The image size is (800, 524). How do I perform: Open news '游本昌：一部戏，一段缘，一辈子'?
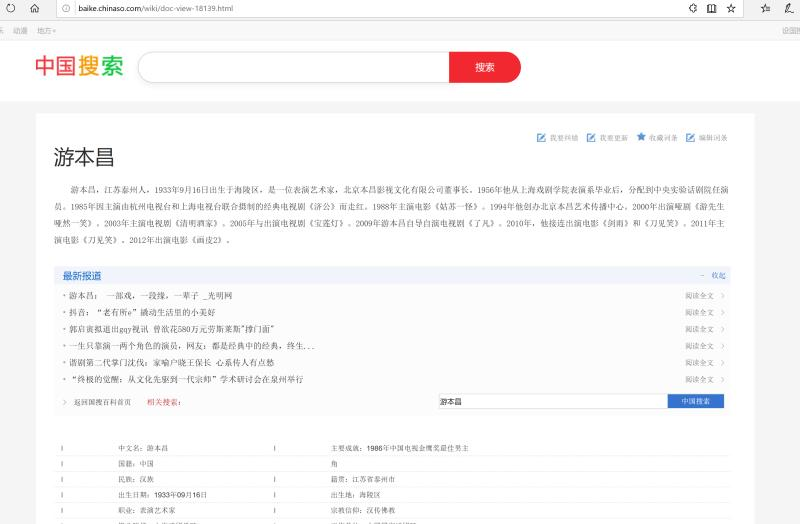pyautogui.click(x=151, y=295)
